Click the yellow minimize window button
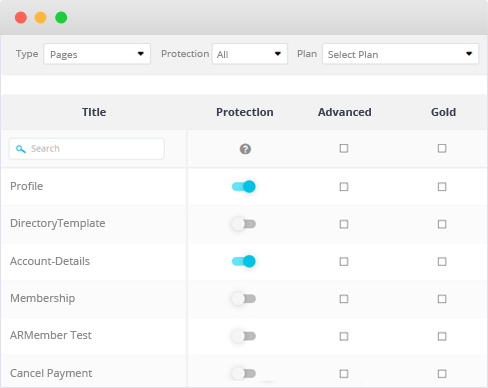Viewport: 488px width, 388px height. click(41, 17)
